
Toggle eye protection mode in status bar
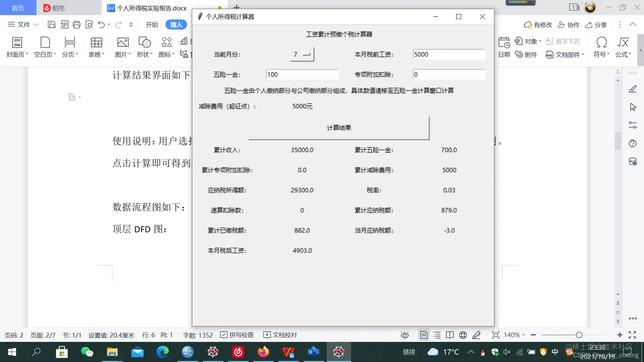click(405, 335)
